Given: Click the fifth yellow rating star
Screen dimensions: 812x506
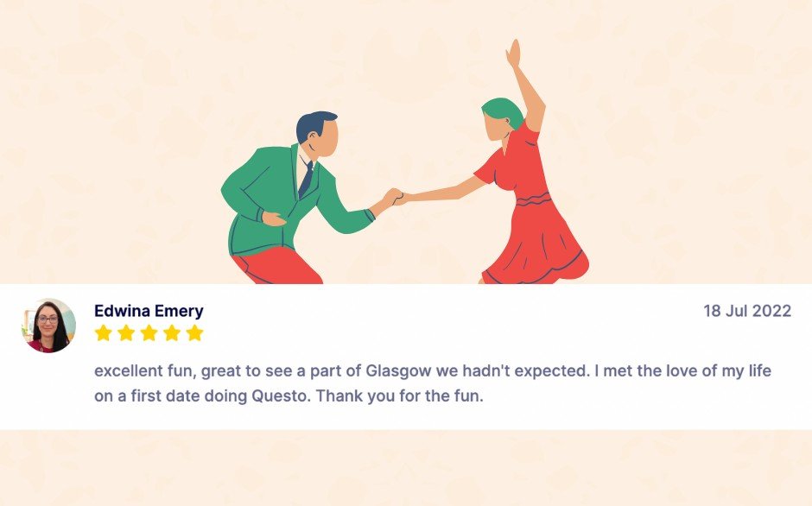Looking at the screenshot, I should (194, 333).
